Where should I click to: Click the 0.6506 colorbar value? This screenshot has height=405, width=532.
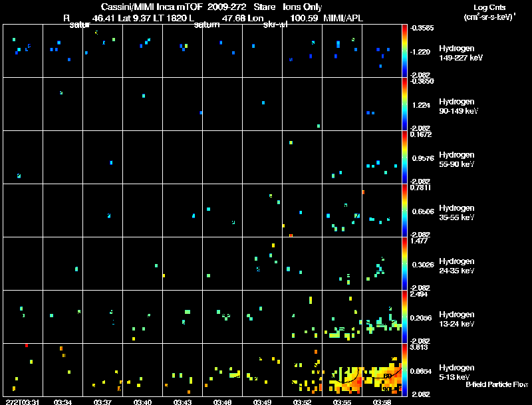(423, 211)
